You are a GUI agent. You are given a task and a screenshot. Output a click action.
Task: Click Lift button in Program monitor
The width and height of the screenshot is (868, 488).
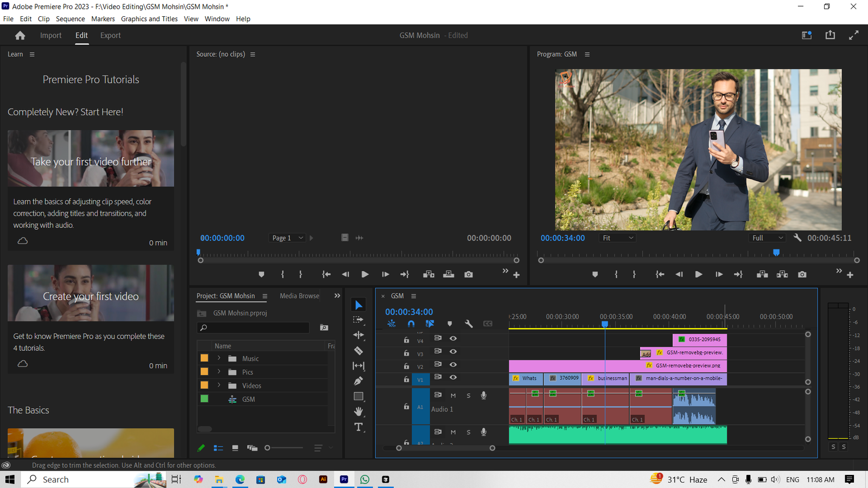point(762,275)
